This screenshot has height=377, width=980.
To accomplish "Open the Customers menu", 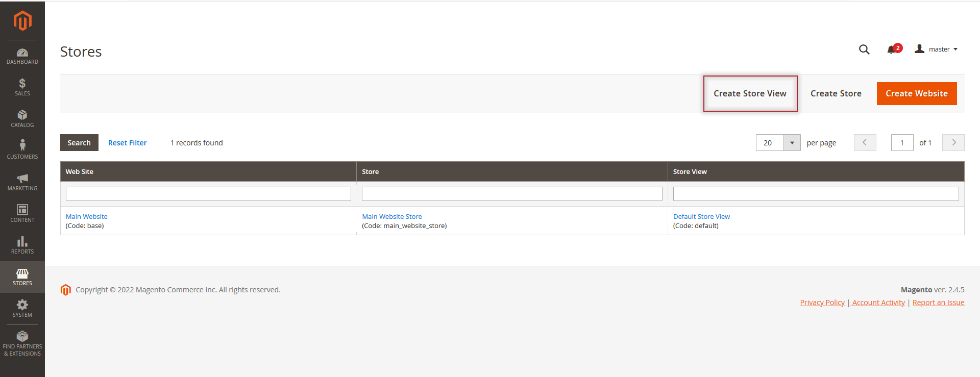I will pyautogui.click(x=22, y=150).
